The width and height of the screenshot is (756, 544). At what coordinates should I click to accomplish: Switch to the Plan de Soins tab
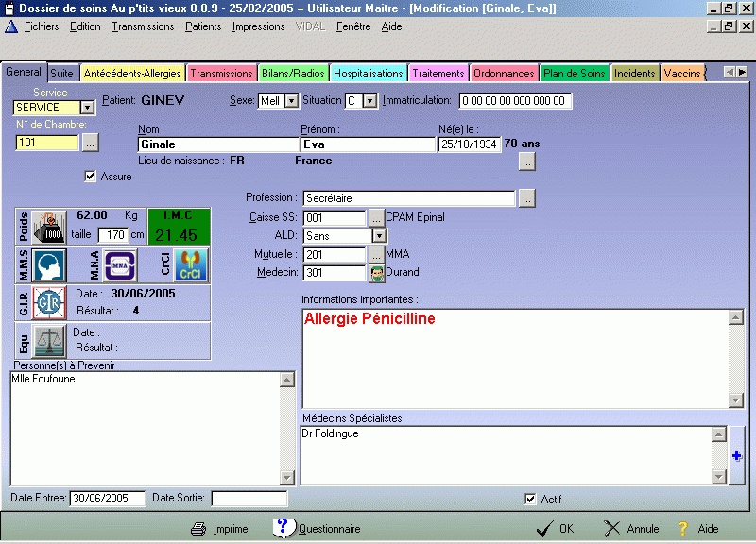tap(575, 74)
